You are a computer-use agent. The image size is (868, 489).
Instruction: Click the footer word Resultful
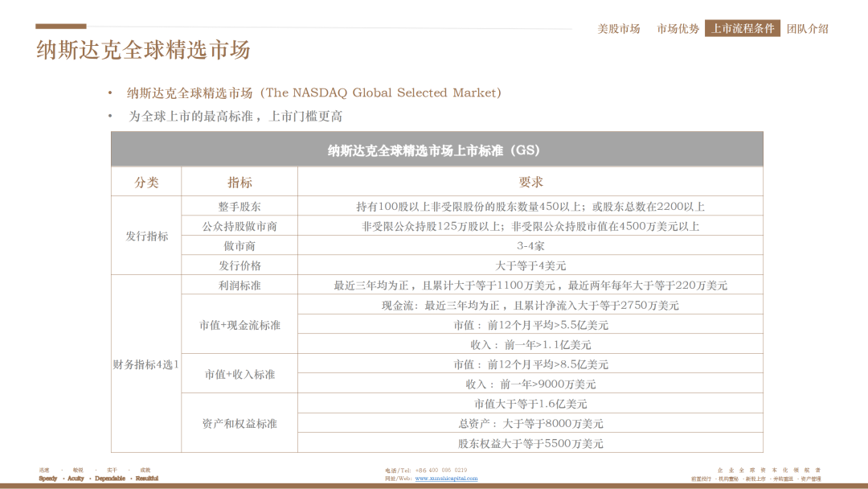[x=147, y=479]
